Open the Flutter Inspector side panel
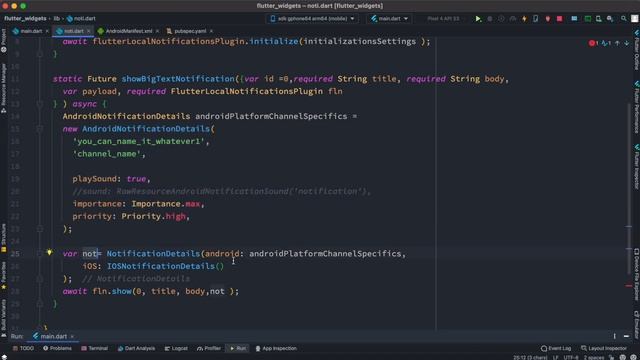This screenshot has height=360, width=640. [x=636, y=166]
